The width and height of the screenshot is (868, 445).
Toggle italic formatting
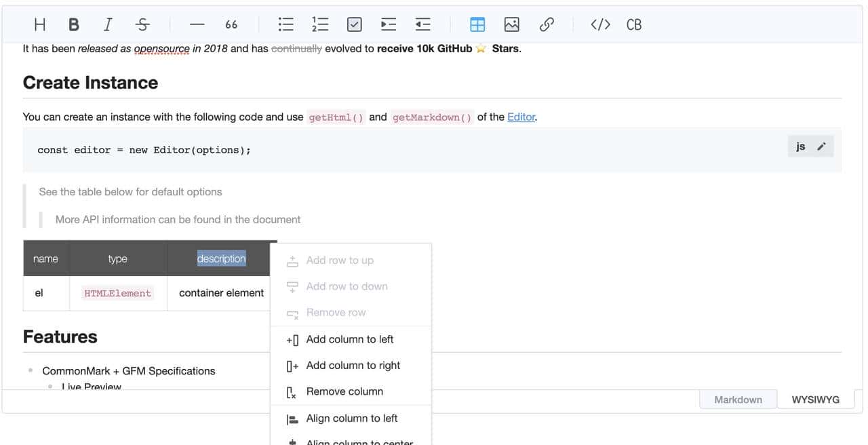click(x=108, y=24)
